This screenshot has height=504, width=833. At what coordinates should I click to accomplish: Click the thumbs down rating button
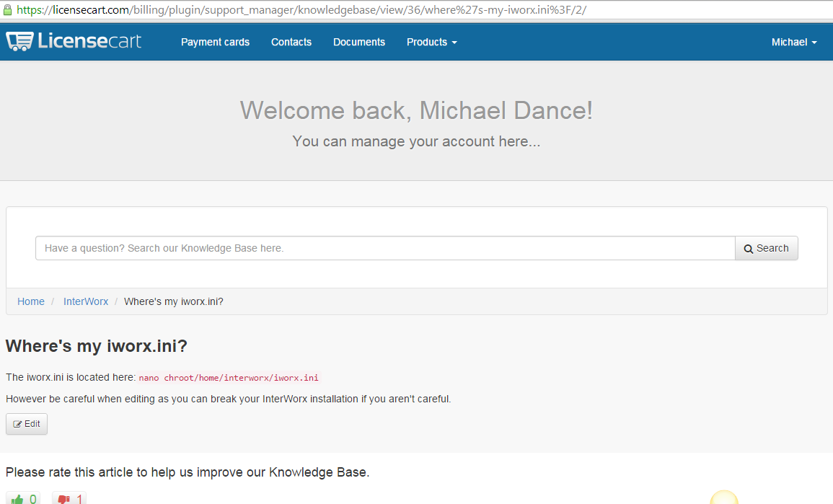point(69,499)
